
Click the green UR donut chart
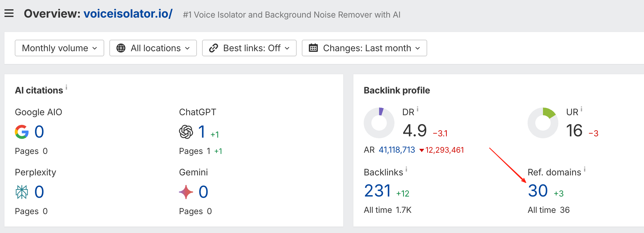[x=543, y=123]
